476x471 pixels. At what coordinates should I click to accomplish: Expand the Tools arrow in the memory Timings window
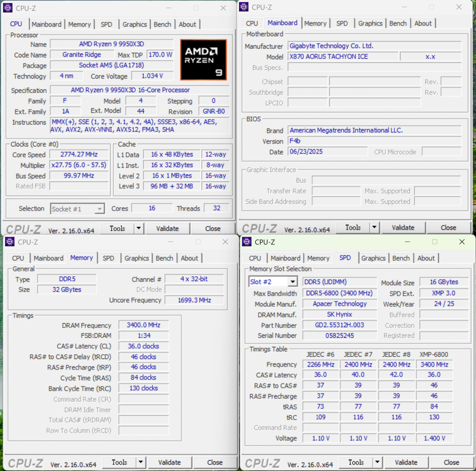pos(140,462)
